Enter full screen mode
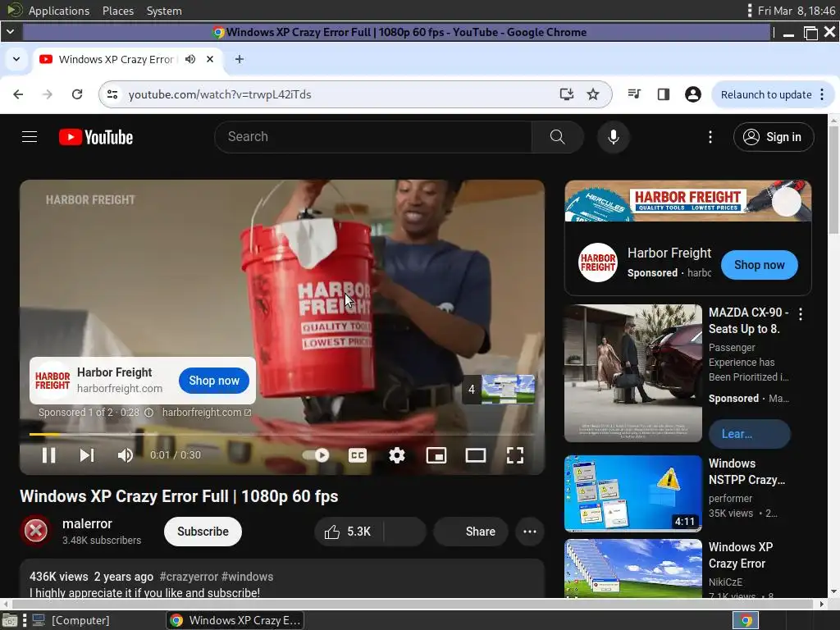 (x=515, y=455)
